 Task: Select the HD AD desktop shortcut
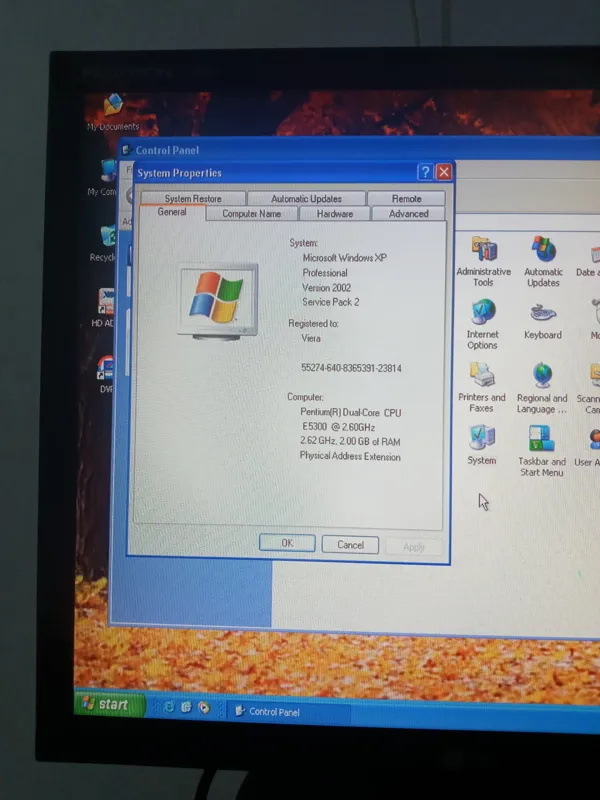(x=104, y=308)
